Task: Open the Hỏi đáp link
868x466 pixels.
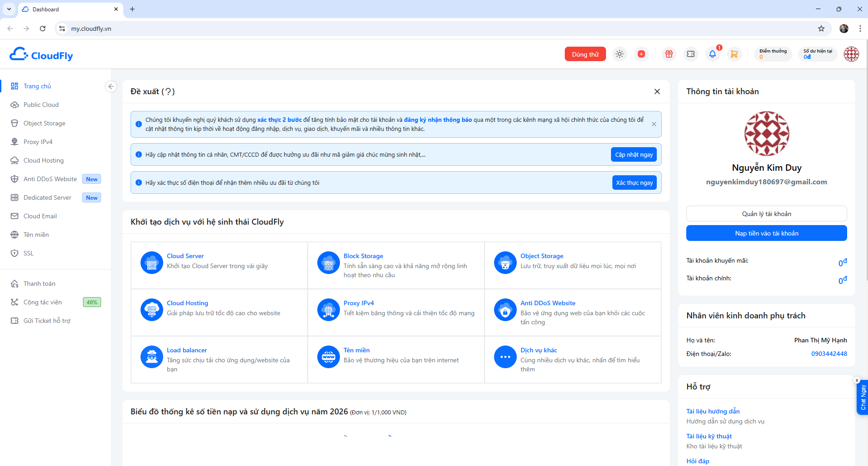Action: click(x=698, y=461)
